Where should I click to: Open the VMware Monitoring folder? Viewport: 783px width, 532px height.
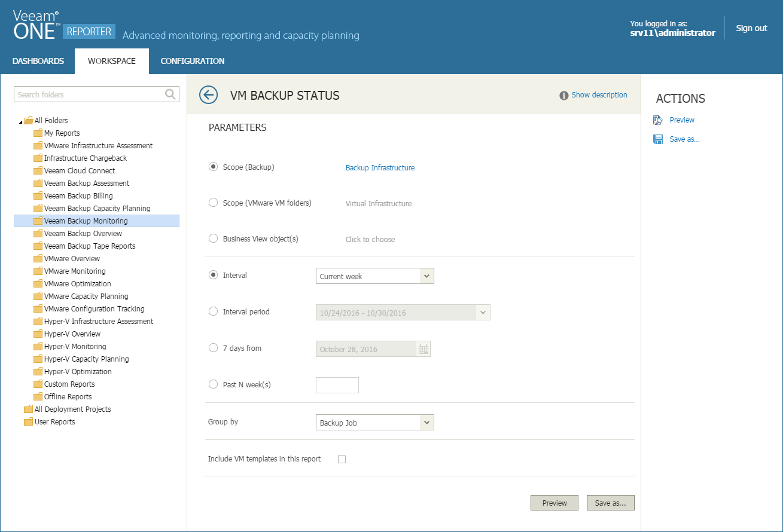[x=75, y=271]
